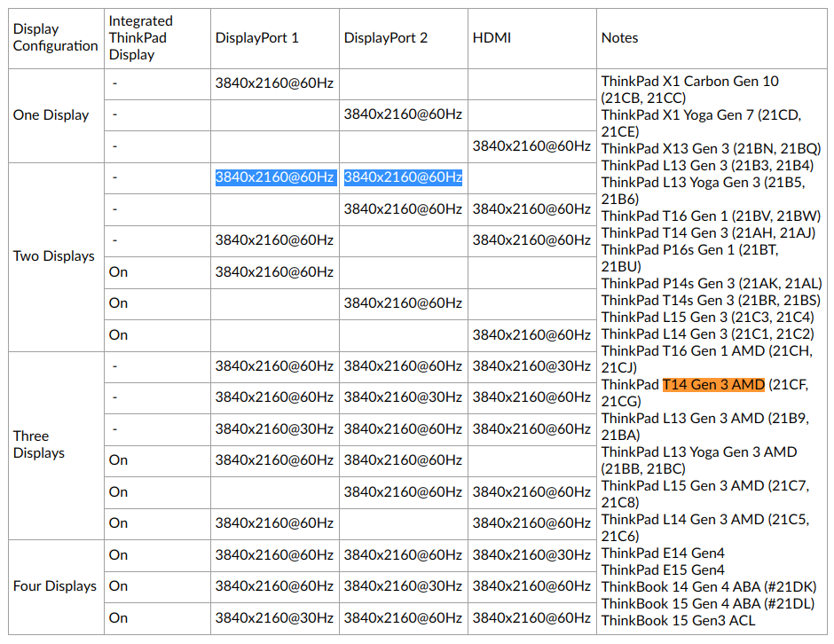Select "ThinkPad L14 Gen 3 AMD (21C5," line
This screenshot has width=834, height=644.
click(x=705, y=520)
